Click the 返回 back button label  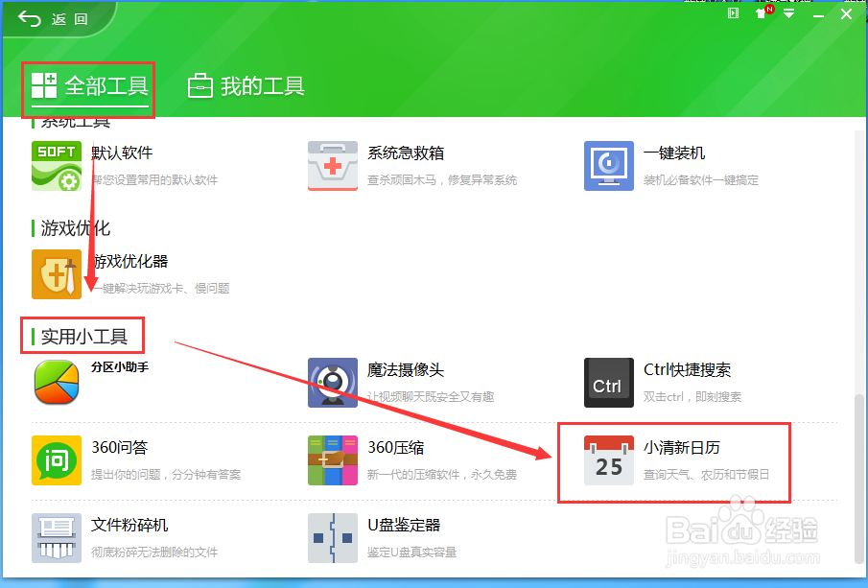click(70, 19)
